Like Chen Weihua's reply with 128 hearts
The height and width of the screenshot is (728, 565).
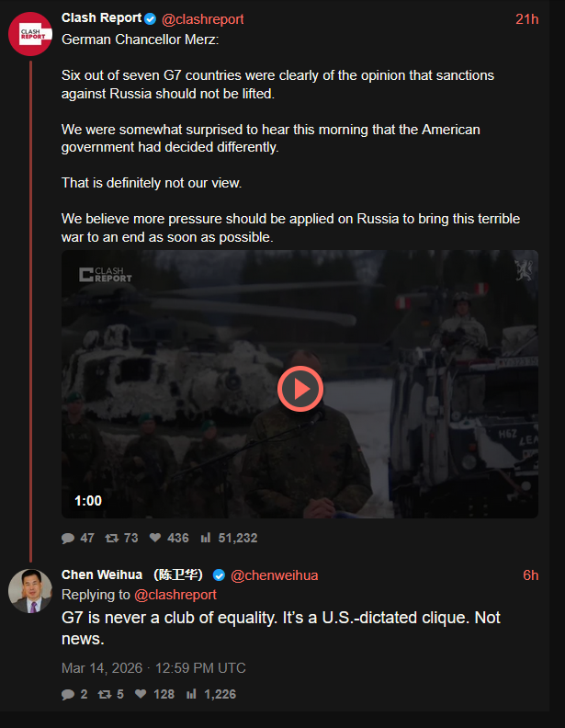[x=141, y=694]
